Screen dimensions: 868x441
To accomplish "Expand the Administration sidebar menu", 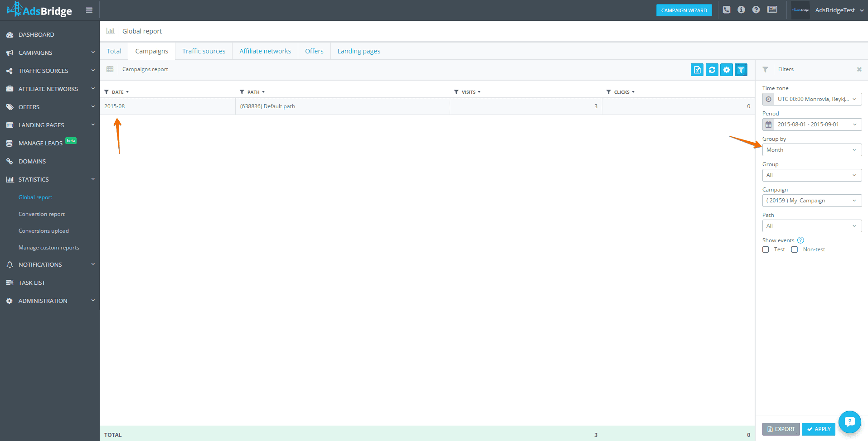I will click(x=50, y=301).
